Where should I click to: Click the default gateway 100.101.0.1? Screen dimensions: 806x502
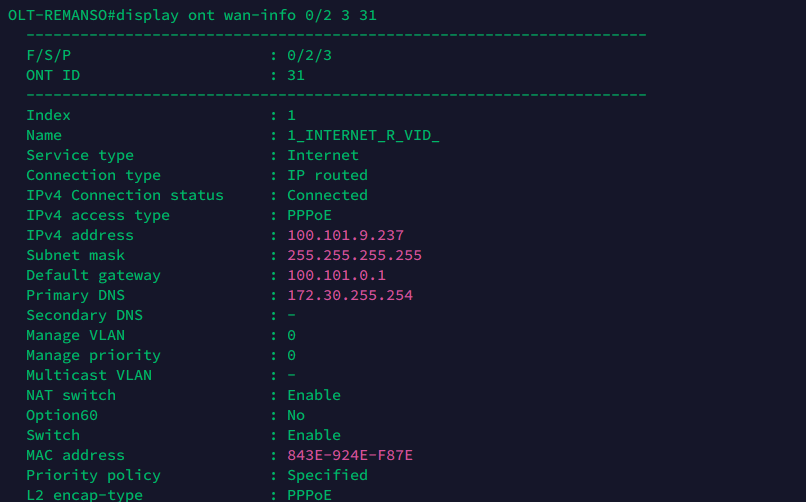[336, 275]
